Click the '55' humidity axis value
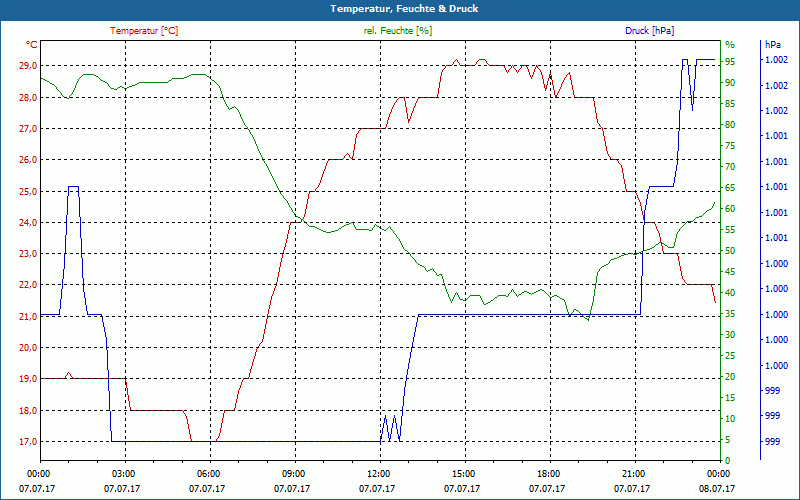Image resolution: width=800 pixels, height=500 pixels. (x=730, y=230)
